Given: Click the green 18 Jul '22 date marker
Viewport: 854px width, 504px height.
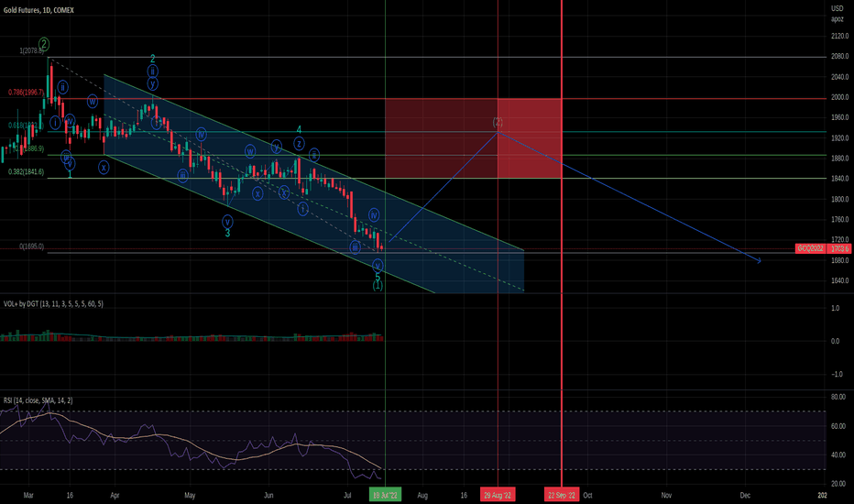Looking at the screenshot, I should (x=385, y=495).
